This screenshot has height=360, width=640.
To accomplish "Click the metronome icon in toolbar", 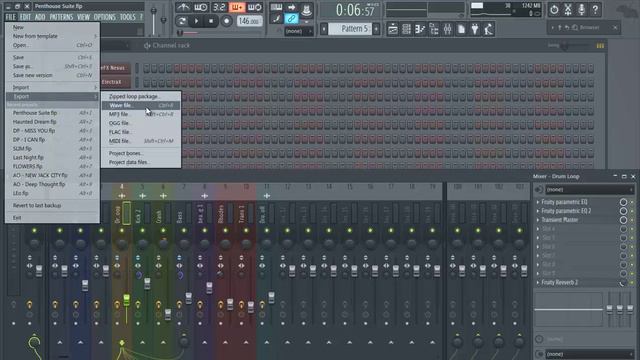I will click(183, 7).
